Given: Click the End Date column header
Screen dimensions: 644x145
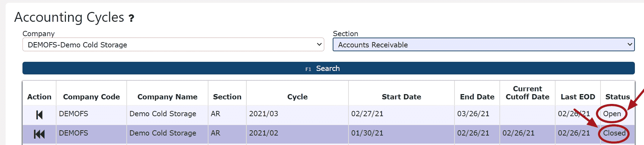Looking at the screenshot, I should coord(477,97).
